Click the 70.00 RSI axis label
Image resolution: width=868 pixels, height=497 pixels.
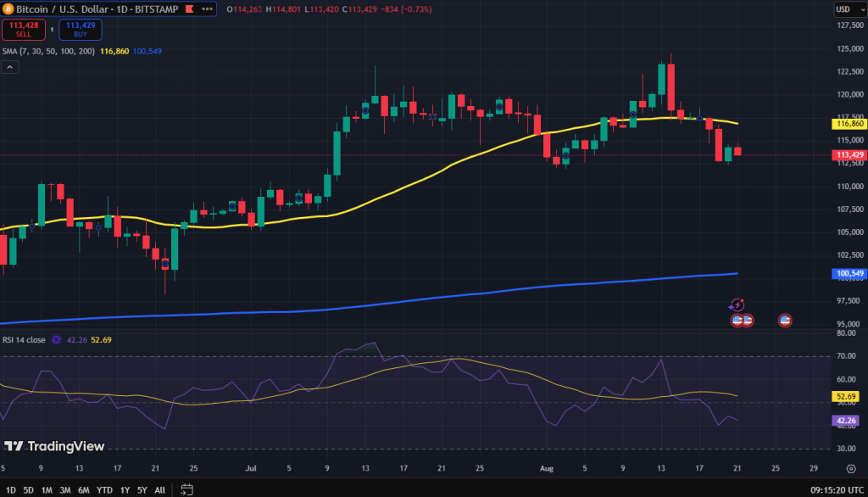pyautogui.click(x=847, y=356)
